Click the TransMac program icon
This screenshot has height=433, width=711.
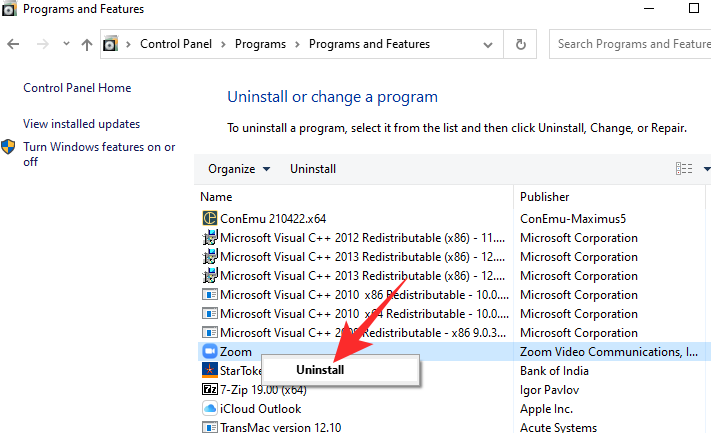[x=209, y=427]
